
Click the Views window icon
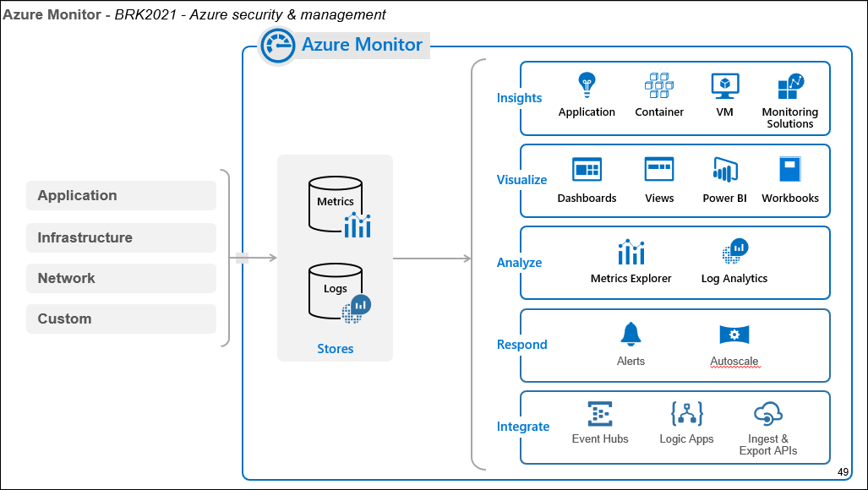tap(658, 169)
